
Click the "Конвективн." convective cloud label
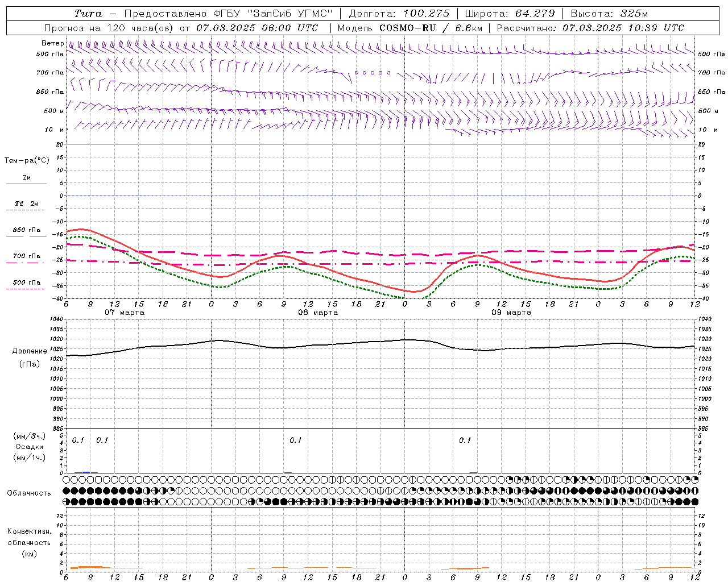coord(29,531)
